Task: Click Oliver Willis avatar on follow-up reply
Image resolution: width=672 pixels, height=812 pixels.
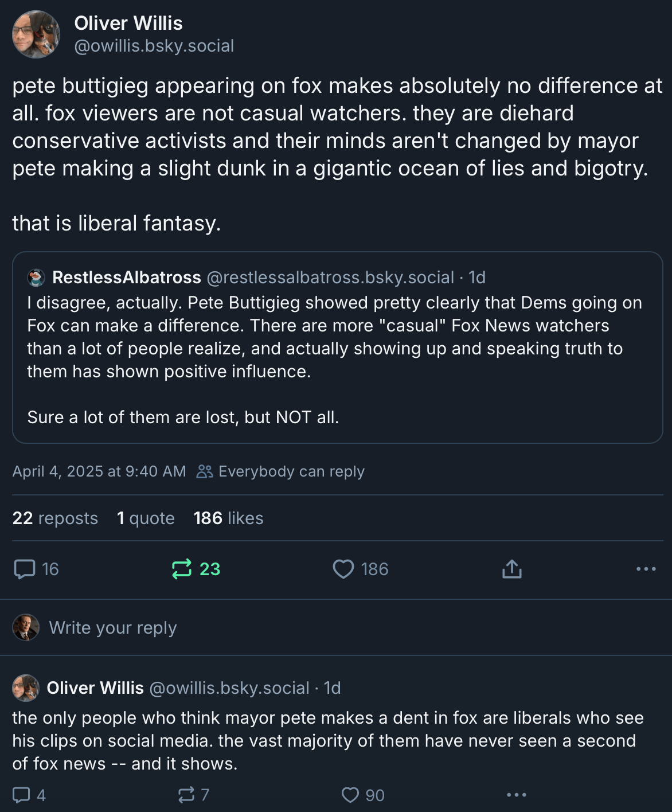Action: [x=26, y=688]
